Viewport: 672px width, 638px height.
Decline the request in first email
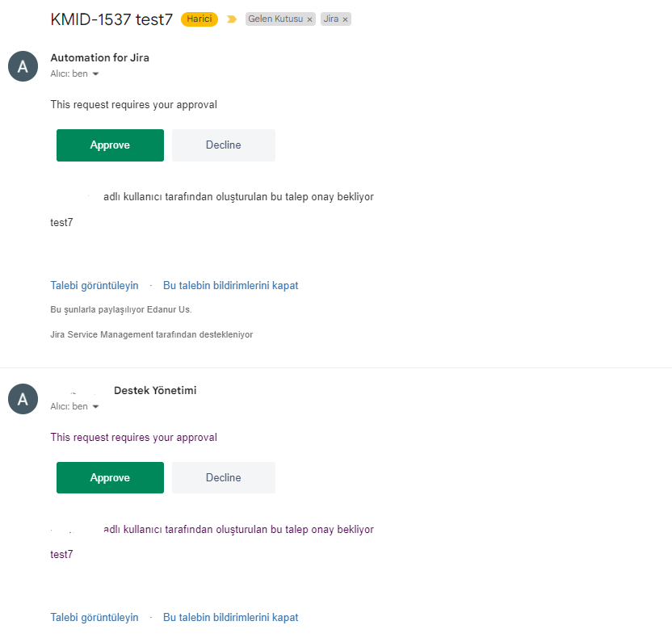coord(224,145)
